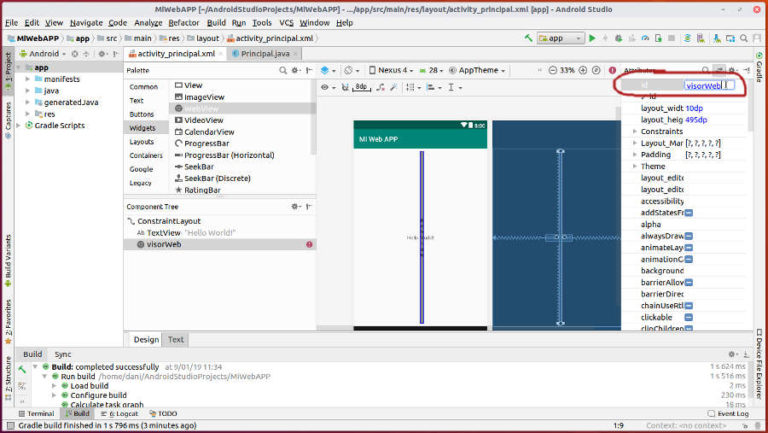
Task: Toggle the clickable attribute checkbox
Action: (x=690, y=317)
